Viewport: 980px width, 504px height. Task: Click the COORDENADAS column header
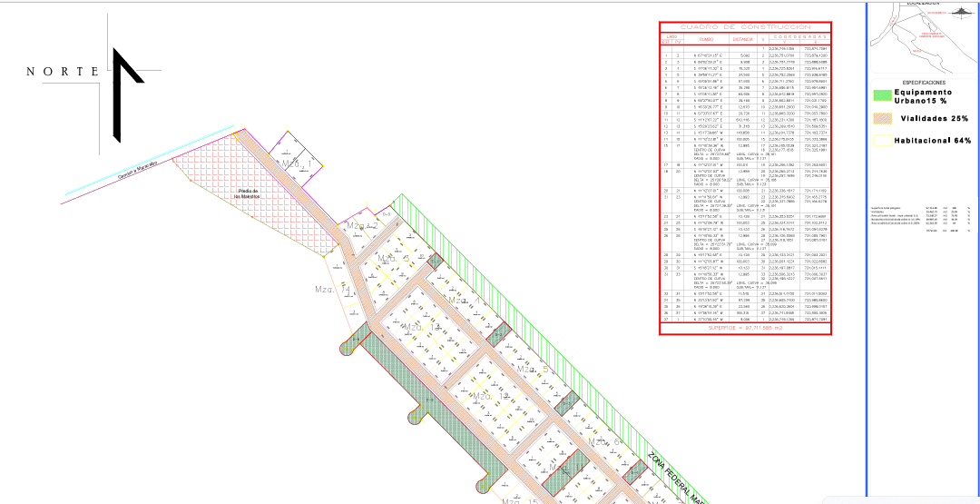[799, 36]
